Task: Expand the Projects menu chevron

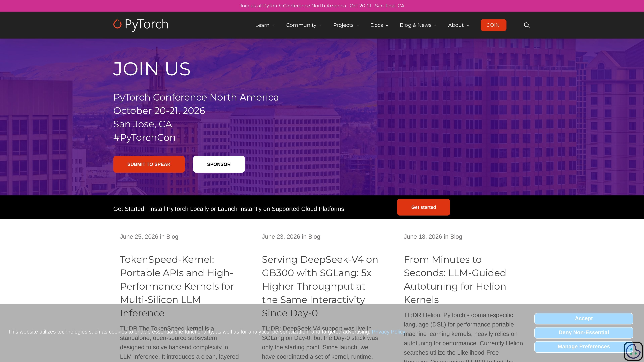Action: (358, 25)
